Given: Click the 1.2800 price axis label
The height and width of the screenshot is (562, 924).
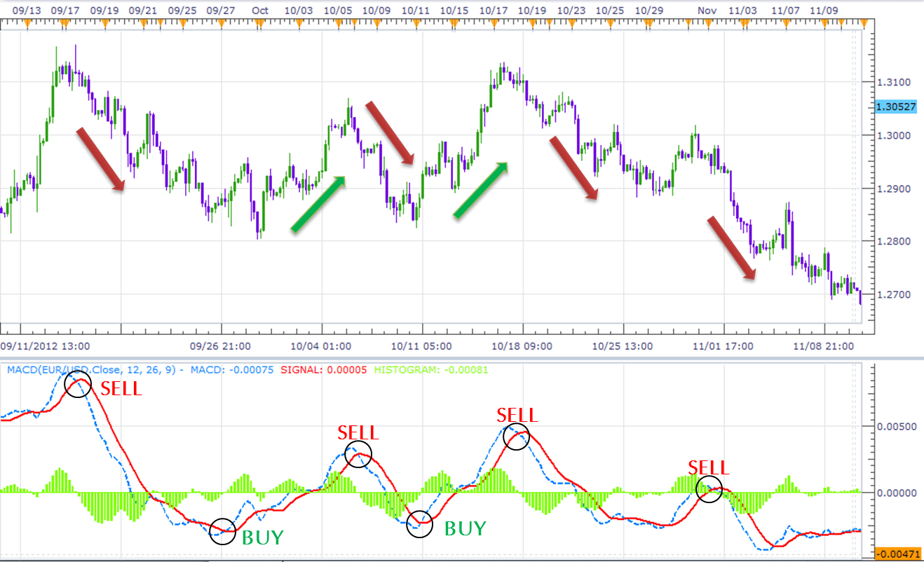Looking at the screenshot, I should pos(893,242).
